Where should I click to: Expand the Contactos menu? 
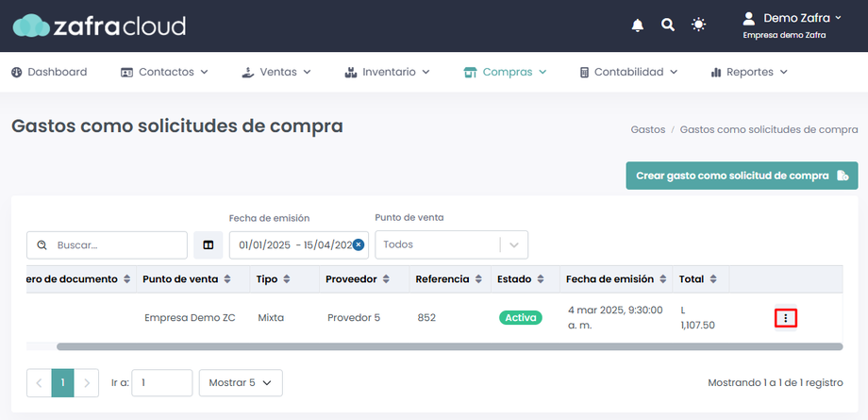[164, 72]
